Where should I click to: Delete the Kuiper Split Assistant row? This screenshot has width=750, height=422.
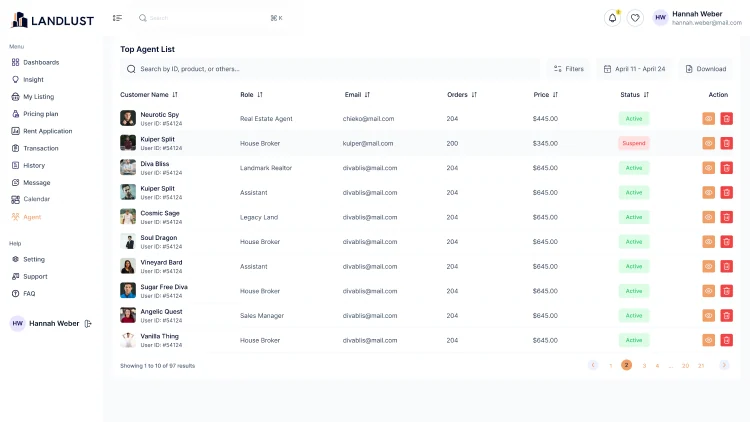point(726,192)
